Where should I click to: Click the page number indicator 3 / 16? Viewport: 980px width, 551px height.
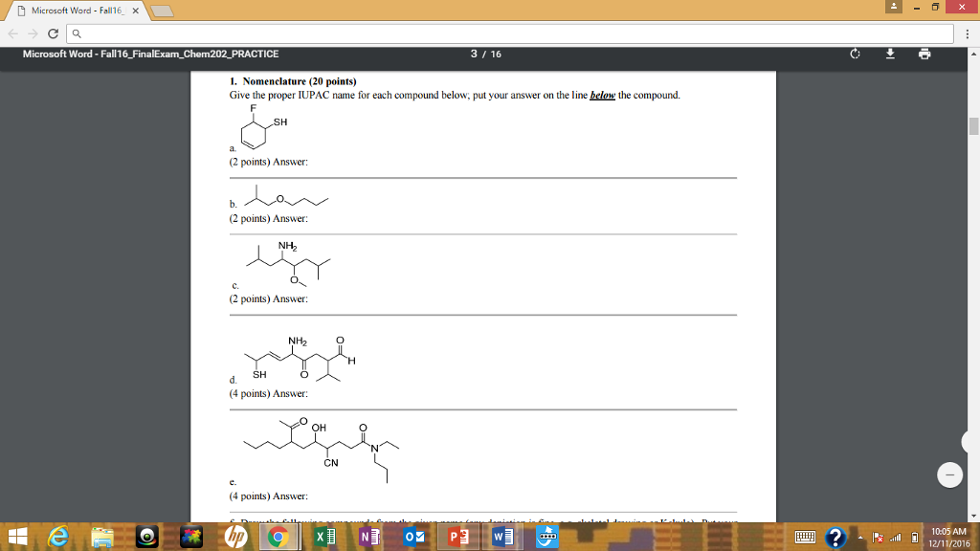click(486, 55)
